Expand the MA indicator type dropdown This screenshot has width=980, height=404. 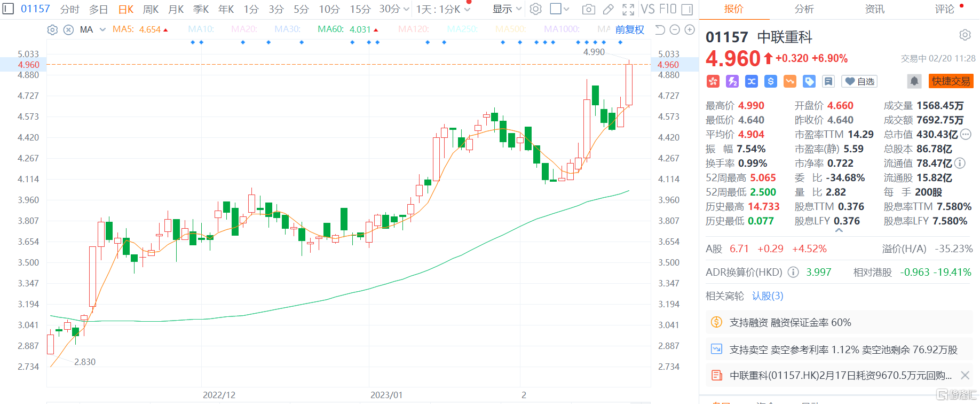tap(102, 30)
